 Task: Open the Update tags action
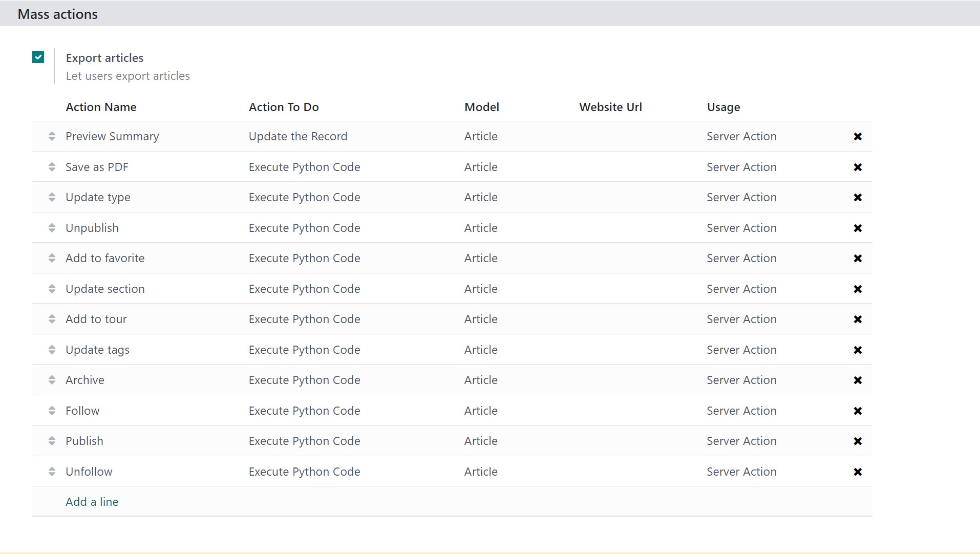[97, 350]
